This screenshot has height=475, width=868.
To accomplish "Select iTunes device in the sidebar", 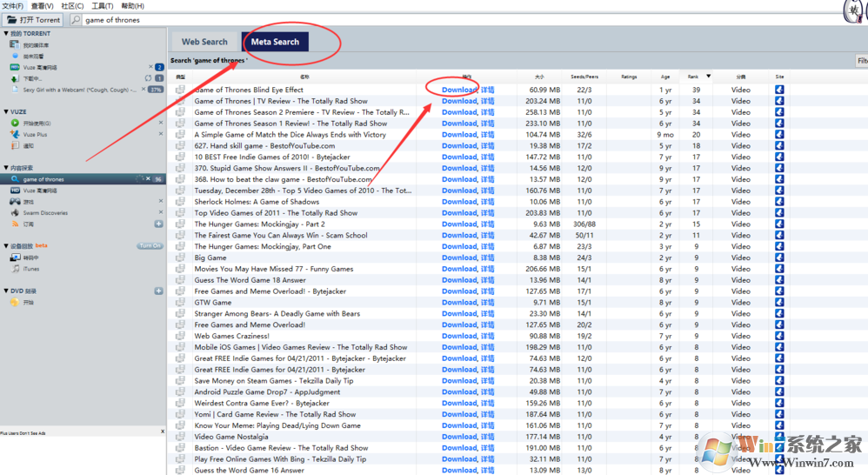I will coord(30,269).
